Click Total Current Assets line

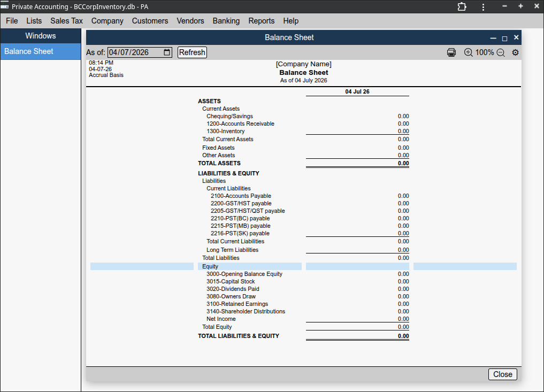pos(304,139)
